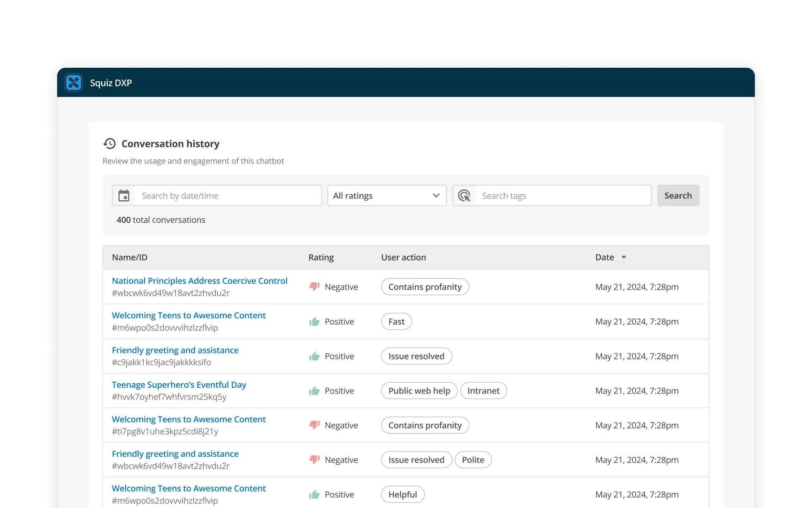Image resolution: width=812 pixels, height=508 pixels.
Task: Open Welcoming Teens link with Helpful tag
Action: pyautogui.click(x=189, y=489)
